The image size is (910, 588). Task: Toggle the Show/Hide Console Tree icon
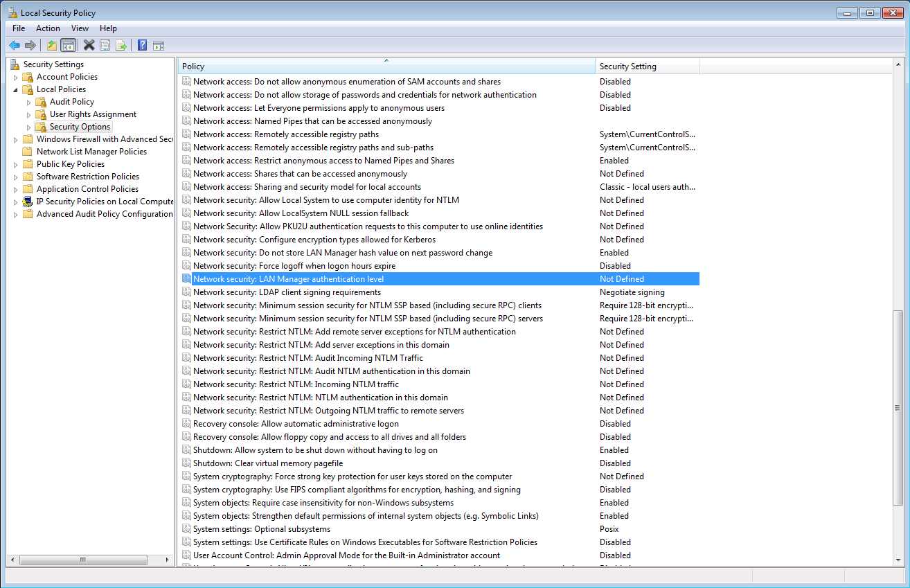click(x=68, y=44)
